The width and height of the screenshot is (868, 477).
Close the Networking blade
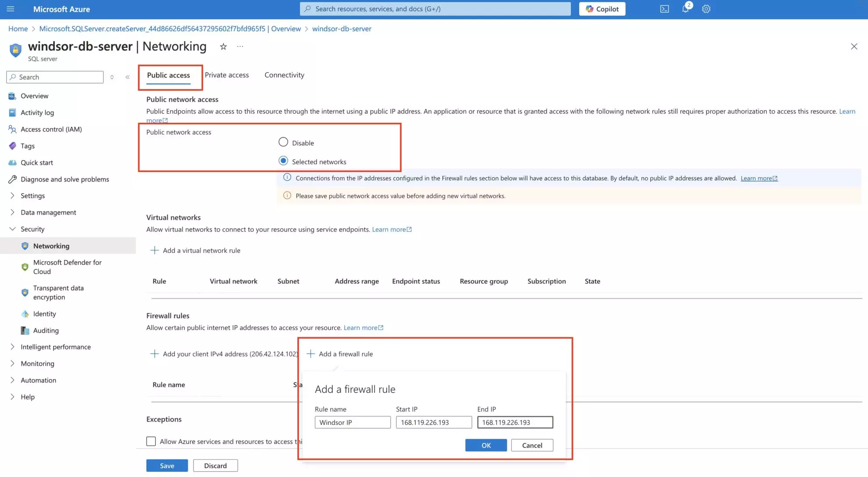coord(854,47)
